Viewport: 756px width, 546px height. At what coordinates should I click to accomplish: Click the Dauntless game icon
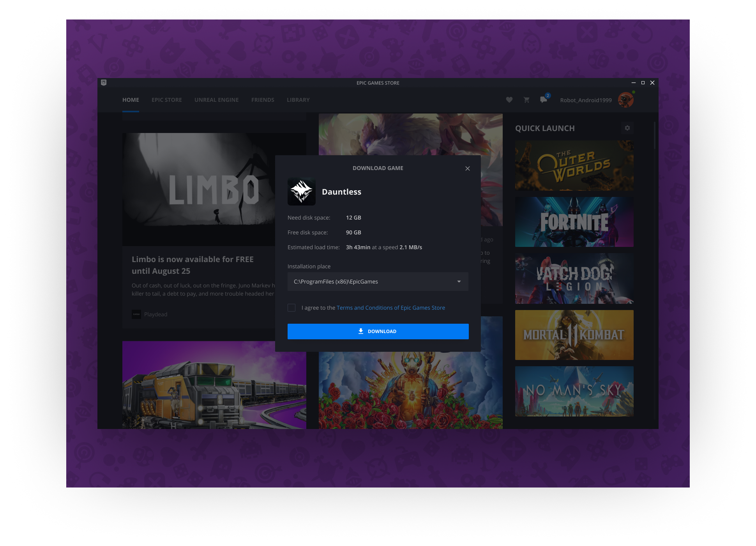[302, 191]
